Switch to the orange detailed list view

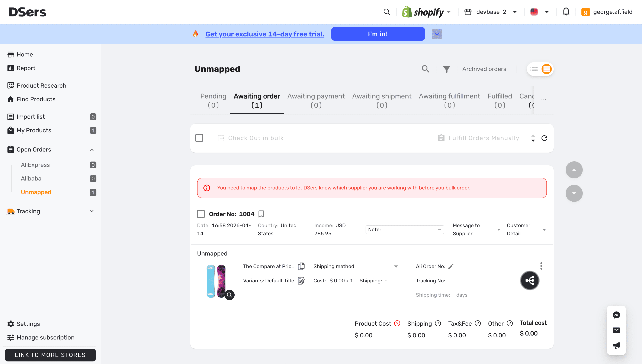pyautogui.click(x=546, y=69)
